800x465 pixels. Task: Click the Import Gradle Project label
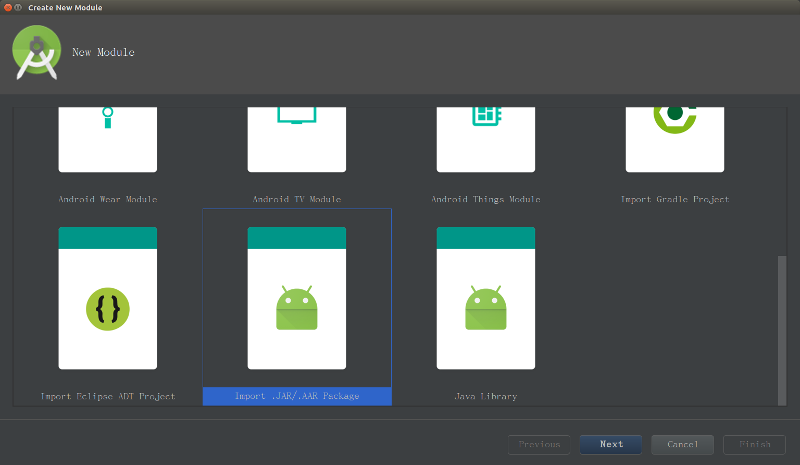675,199
